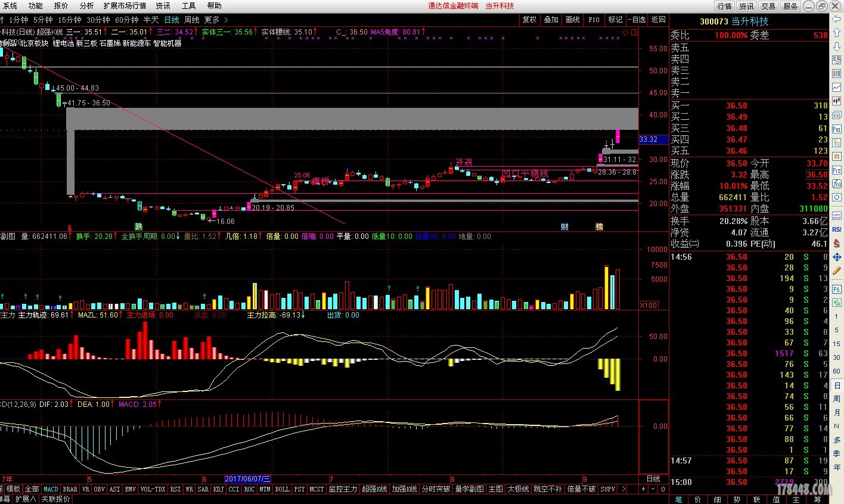Click the back arrow icon in right sidebar

pos(837,19)
